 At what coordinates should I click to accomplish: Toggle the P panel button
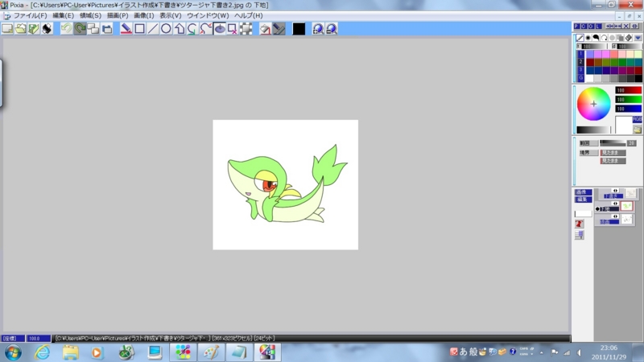click(576, 27)
